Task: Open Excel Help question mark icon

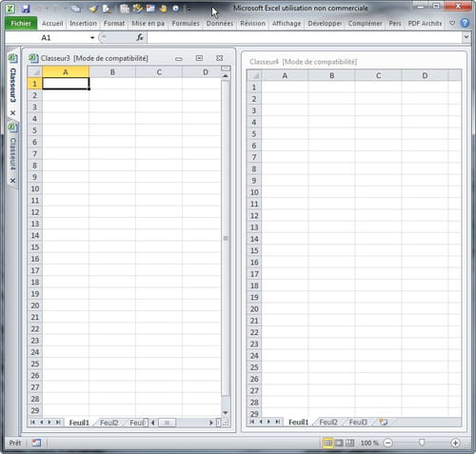Action: click(x=465, y=23)
